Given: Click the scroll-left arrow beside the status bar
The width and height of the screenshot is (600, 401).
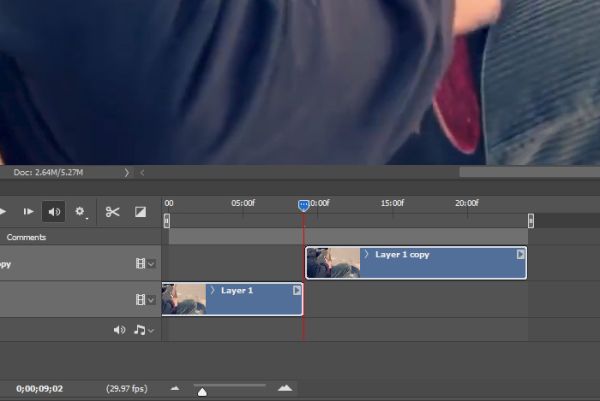Looking at the screenshot, I should point(142,173).
